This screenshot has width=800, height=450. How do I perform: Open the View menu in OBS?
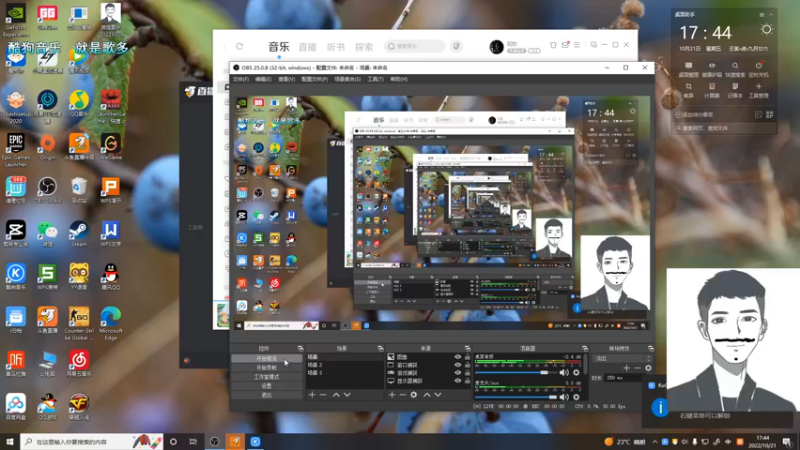(x=286, y=79)
